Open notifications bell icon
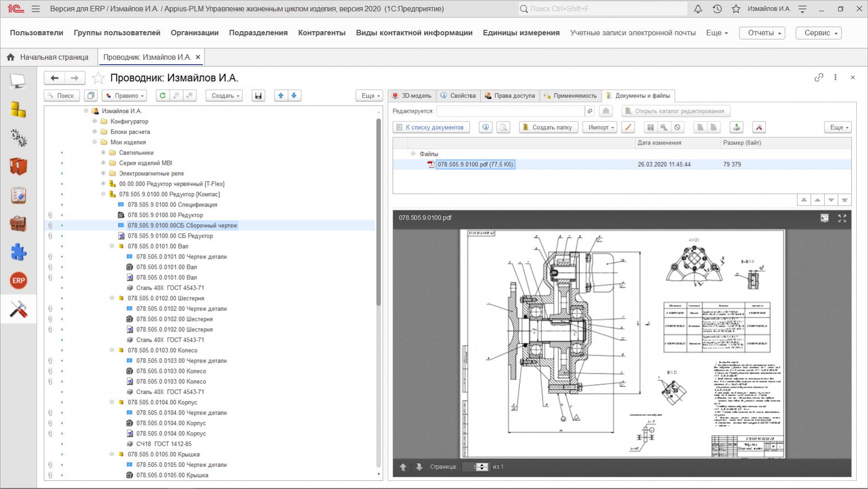This screenshot has width=868, height=489. coord(698,9)
